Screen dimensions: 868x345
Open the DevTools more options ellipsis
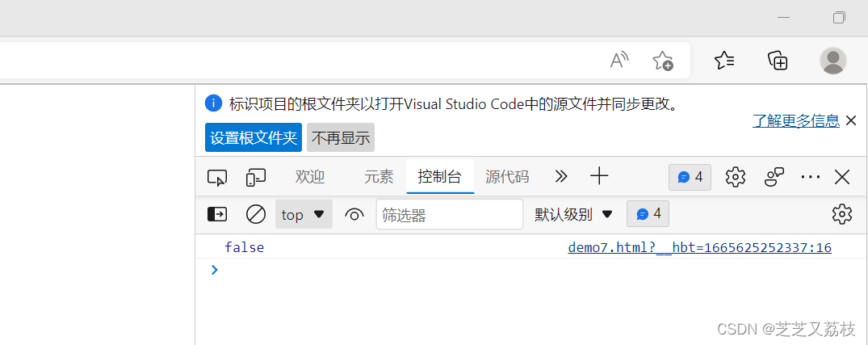pyautogui.click(x=811, y=177)
